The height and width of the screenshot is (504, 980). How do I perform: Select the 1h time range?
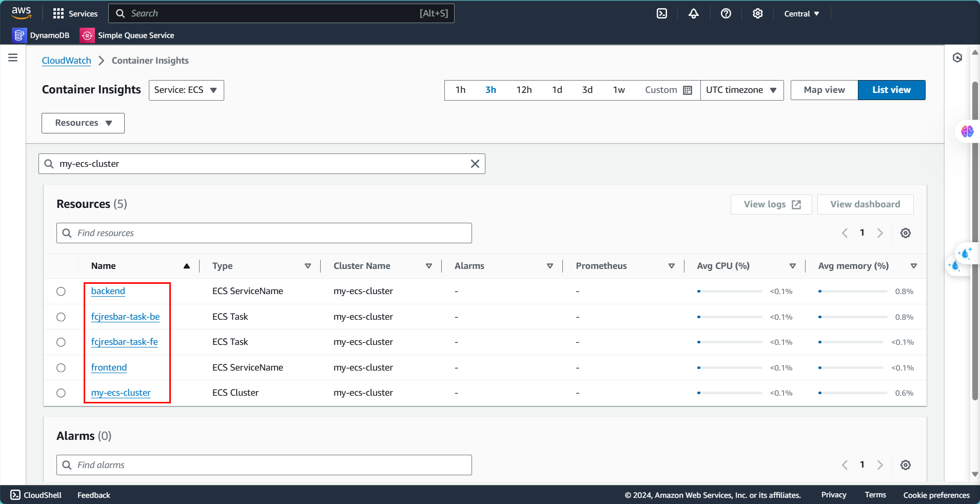tap(460, 90)
